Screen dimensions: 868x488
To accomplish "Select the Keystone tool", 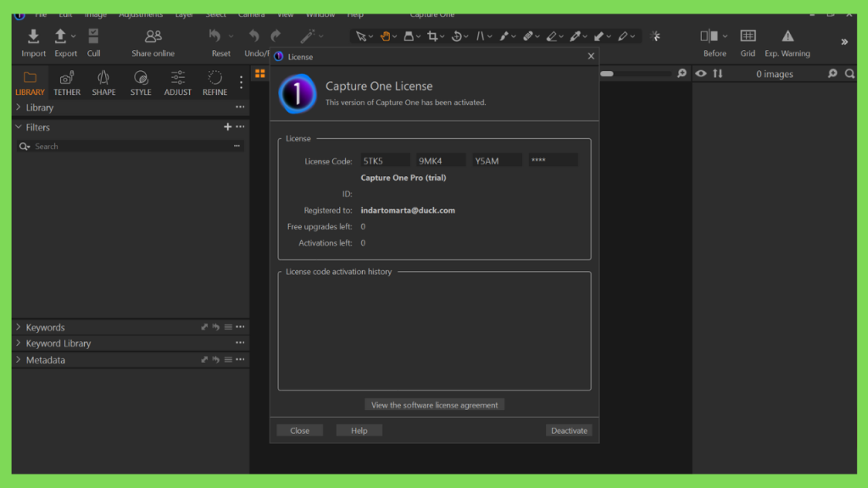I will point(480,36).
